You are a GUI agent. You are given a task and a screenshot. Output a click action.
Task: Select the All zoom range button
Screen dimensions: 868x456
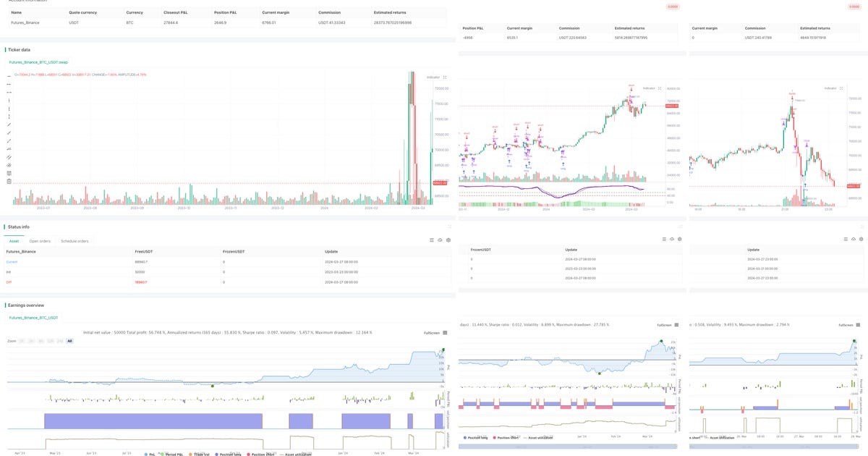[69, 340]
